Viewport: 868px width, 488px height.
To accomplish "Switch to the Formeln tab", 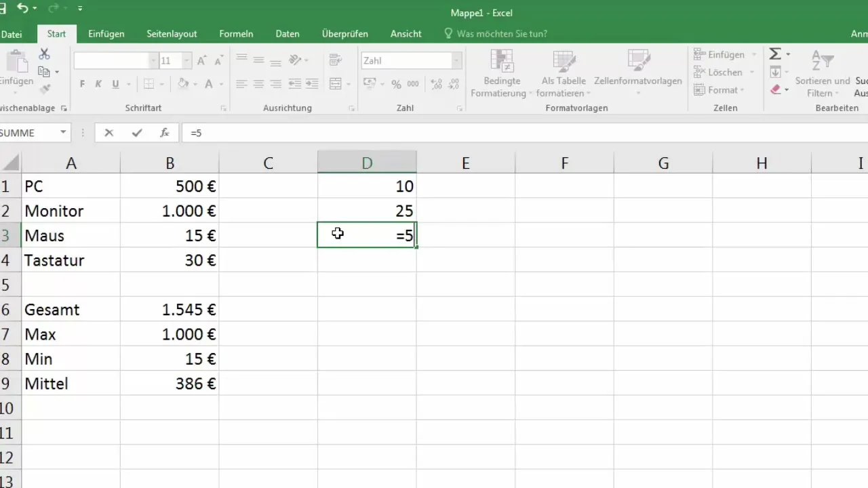I will 236,33.
